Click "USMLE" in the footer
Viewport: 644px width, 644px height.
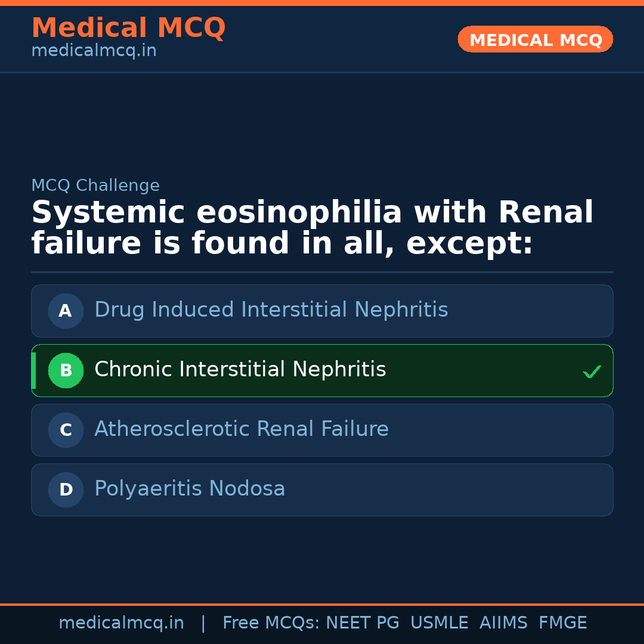pyautogui.click(x=439, y=623)
